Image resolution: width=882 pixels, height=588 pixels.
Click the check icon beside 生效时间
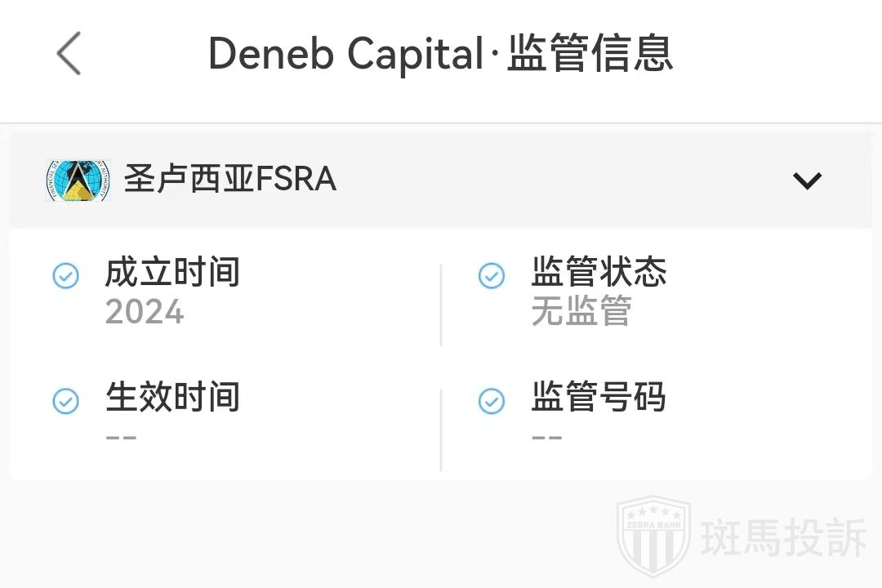pos(66,401)
